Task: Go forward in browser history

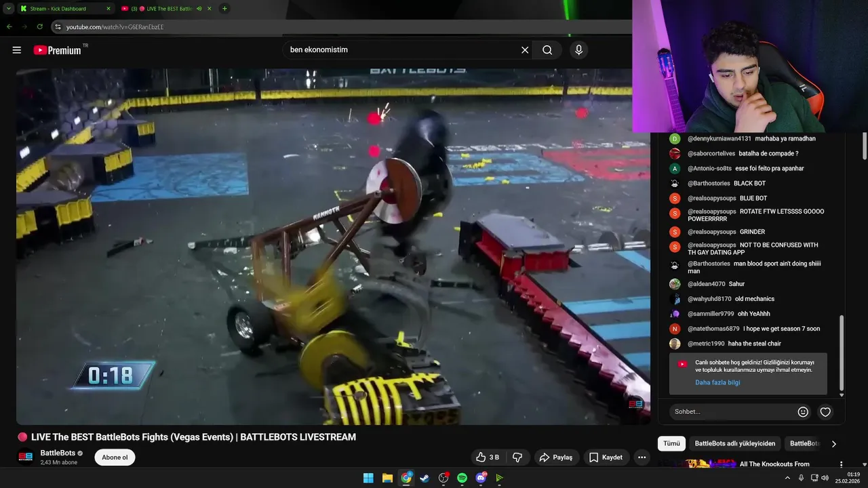Action: 24,26
